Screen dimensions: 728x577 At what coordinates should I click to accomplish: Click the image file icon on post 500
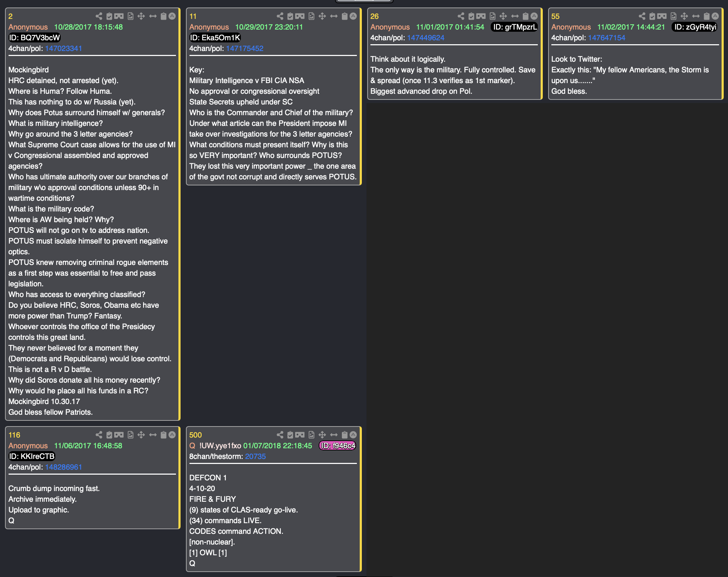pos(312,435)
